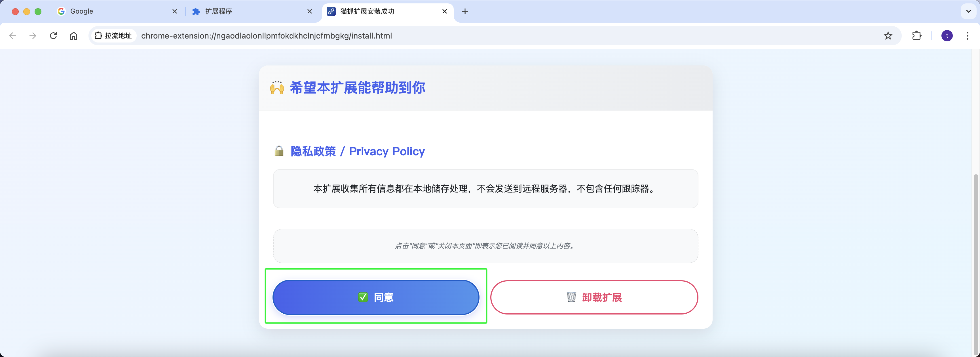Bookmark this page with the star icon
Viewport: 980px width, 357px height.
888,36
